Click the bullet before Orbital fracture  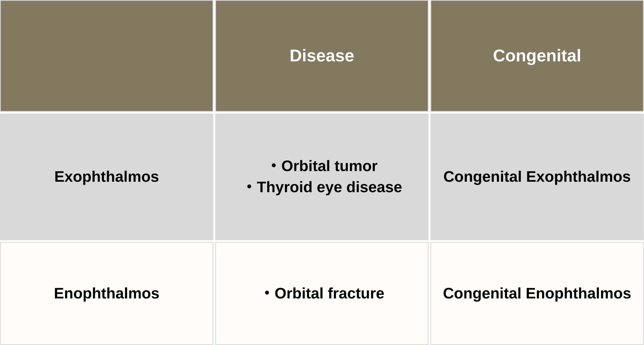point(267,293)
